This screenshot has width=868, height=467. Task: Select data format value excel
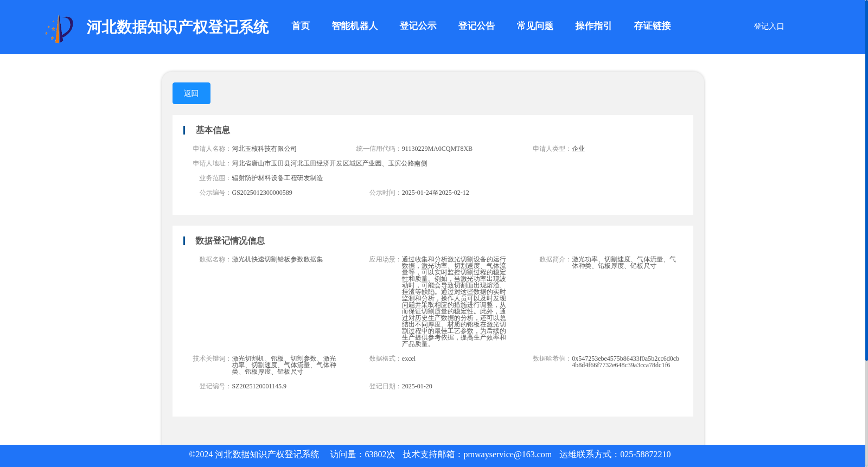tap(409, 359)
